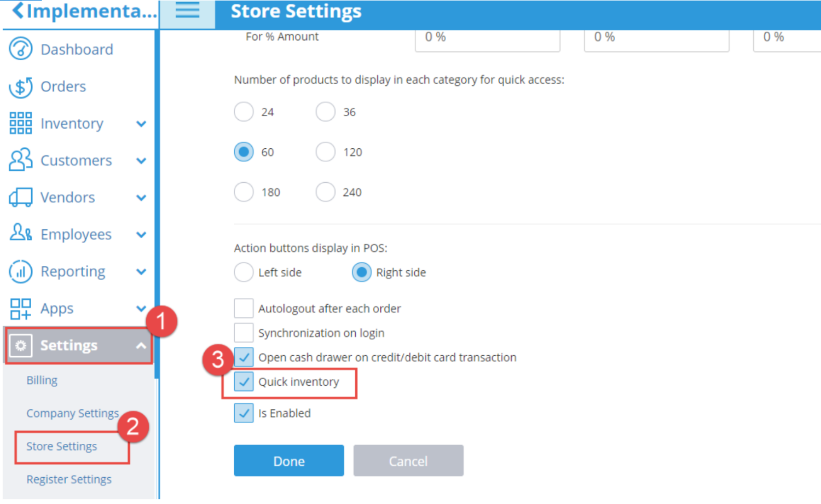
Task: Collapse the Settings section chevron
Action: coord(141,345)
